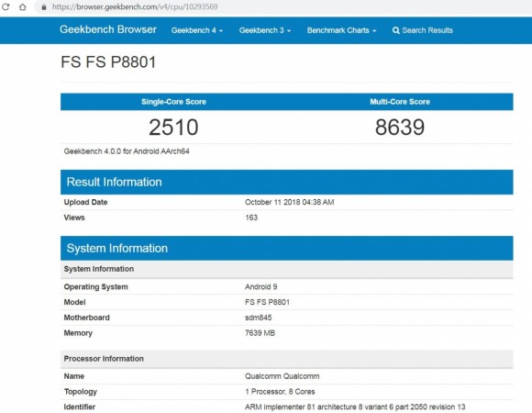
Task: Click the processor Name label
Action: (74, 376)
